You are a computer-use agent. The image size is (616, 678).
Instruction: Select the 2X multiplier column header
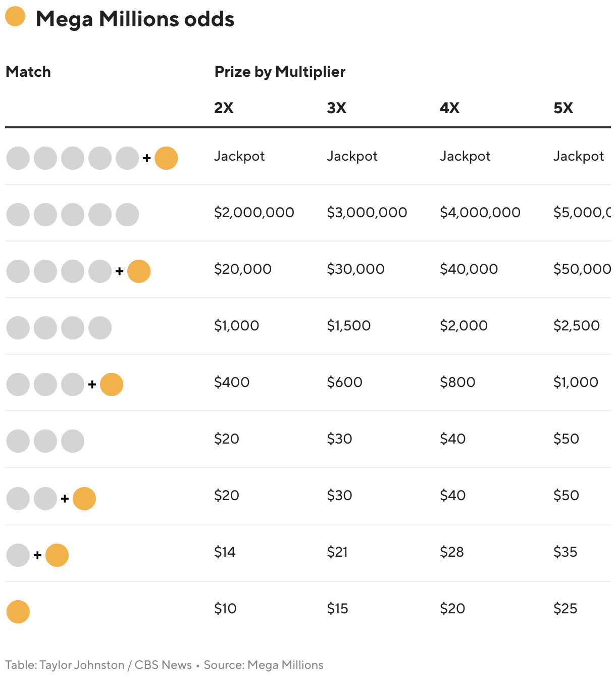click(224, 108)
